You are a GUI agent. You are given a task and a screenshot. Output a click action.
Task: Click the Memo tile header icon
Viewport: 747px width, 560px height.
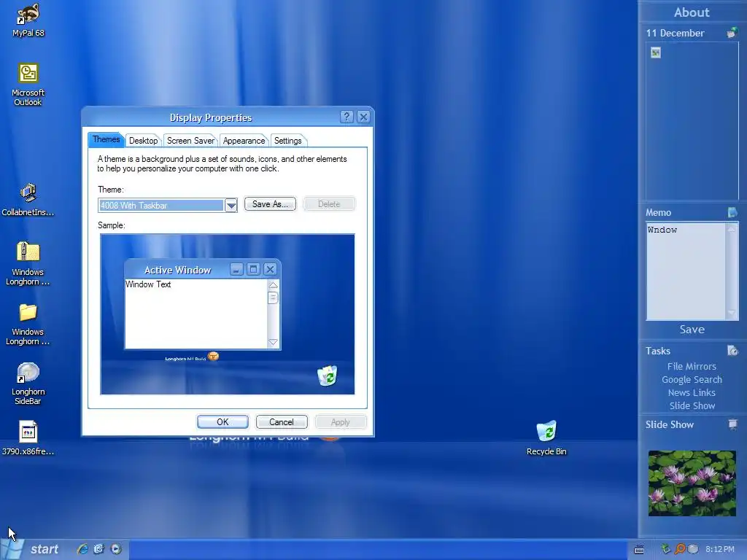[732, 212]
